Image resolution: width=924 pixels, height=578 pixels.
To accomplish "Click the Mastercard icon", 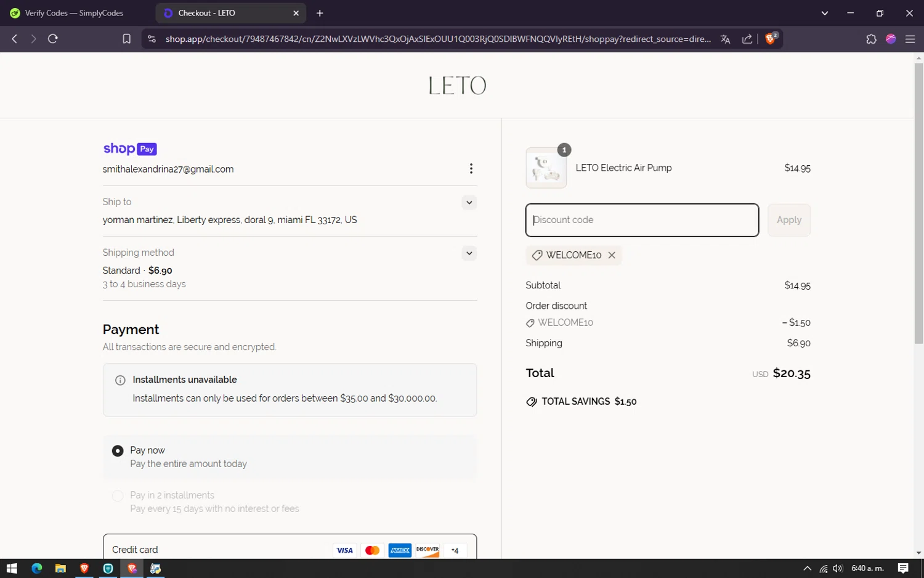I will click(x=372, y=550).
